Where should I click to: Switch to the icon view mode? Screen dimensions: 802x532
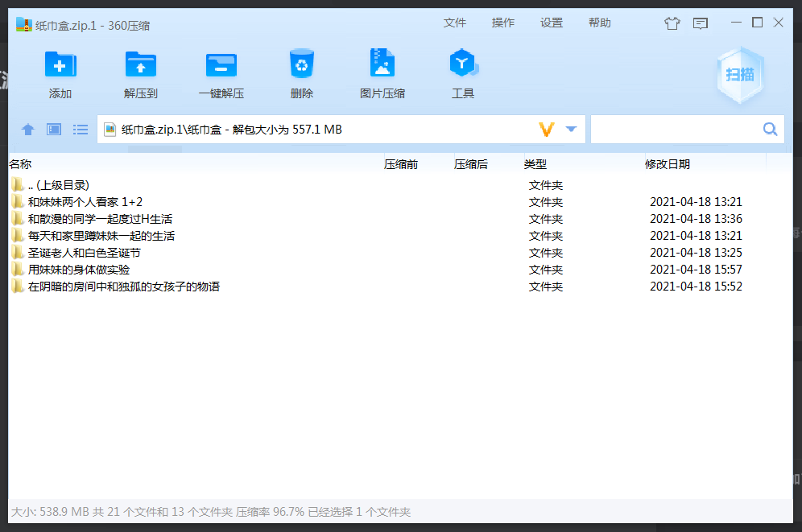click(x=54, y=130)
